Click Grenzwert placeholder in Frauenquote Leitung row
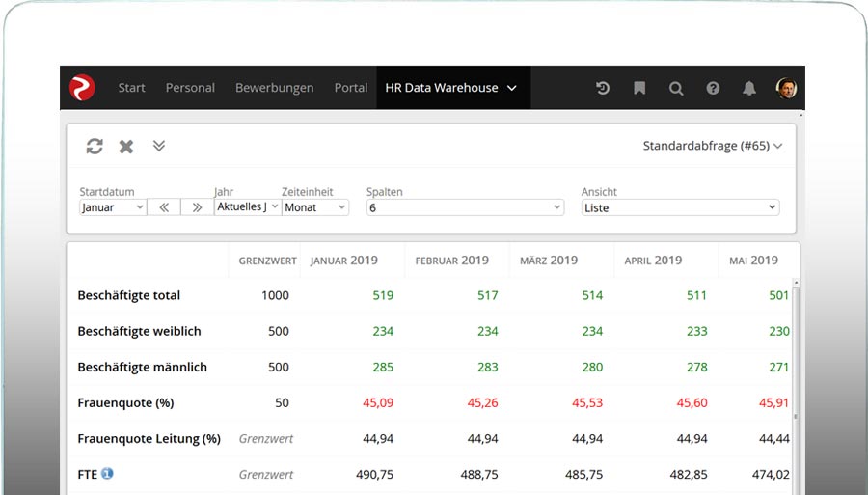 pyautogui.click(x=266, y=438)
